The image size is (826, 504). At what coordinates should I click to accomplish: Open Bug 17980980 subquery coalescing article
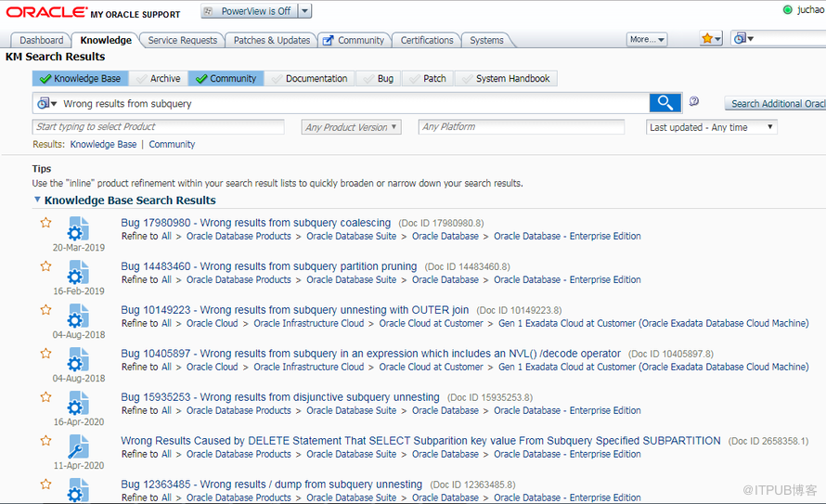(256, 223)
